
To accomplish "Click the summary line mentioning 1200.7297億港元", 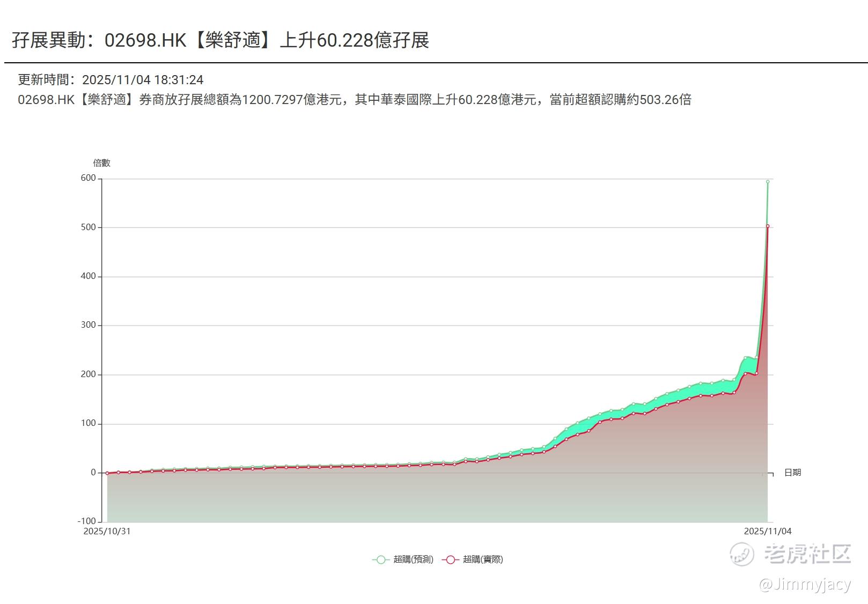I will pos(355,100).
